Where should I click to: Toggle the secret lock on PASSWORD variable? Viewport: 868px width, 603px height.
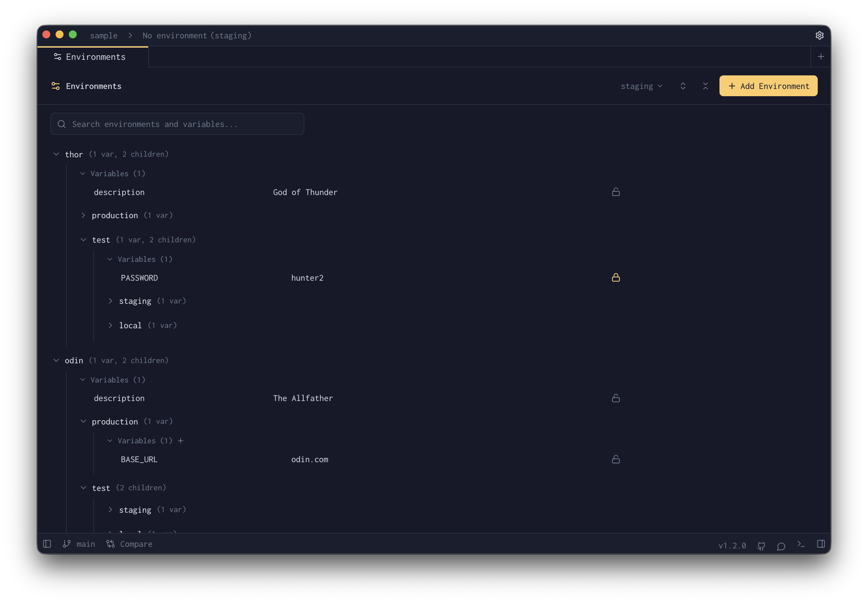[616, 278]
